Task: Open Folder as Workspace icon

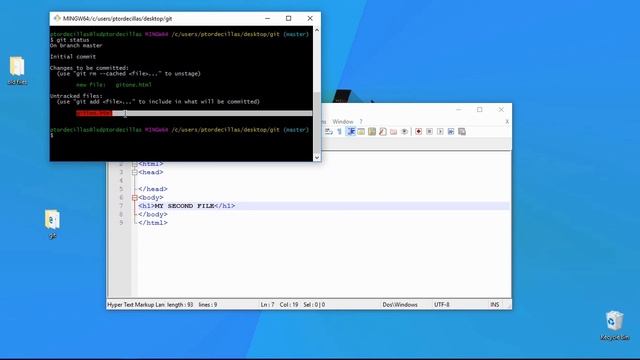Action: point(393,131)
